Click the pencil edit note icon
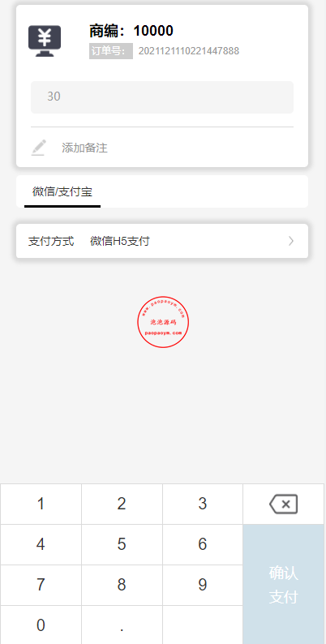The height and width of the screenshot is (644, 326). point(39,148)
